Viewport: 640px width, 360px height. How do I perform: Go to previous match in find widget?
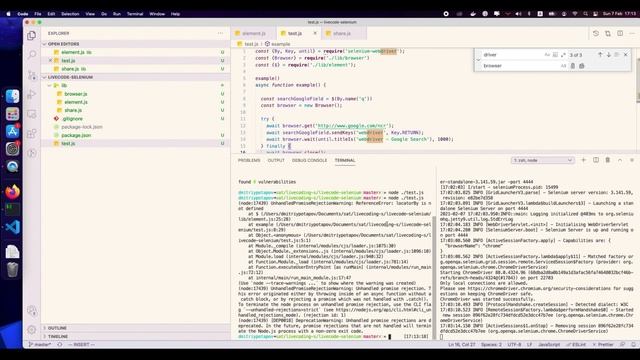point(600,54)
